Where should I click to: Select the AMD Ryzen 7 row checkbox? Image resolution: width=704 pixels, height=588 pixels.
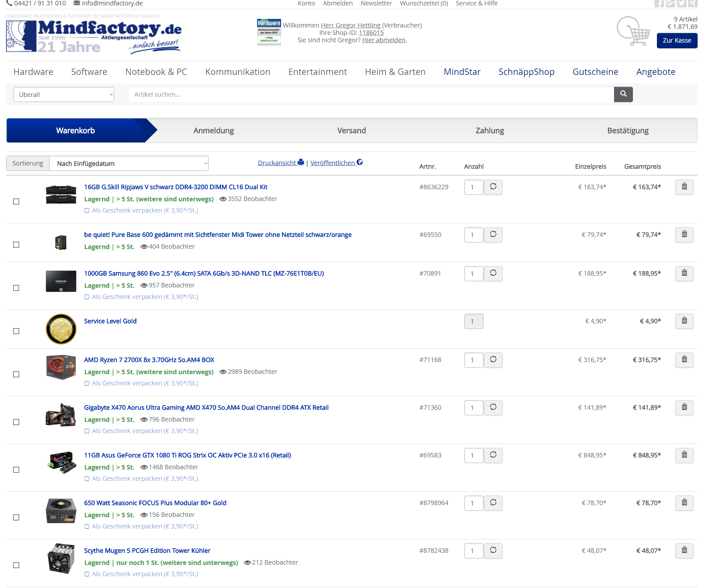[16, 375]
